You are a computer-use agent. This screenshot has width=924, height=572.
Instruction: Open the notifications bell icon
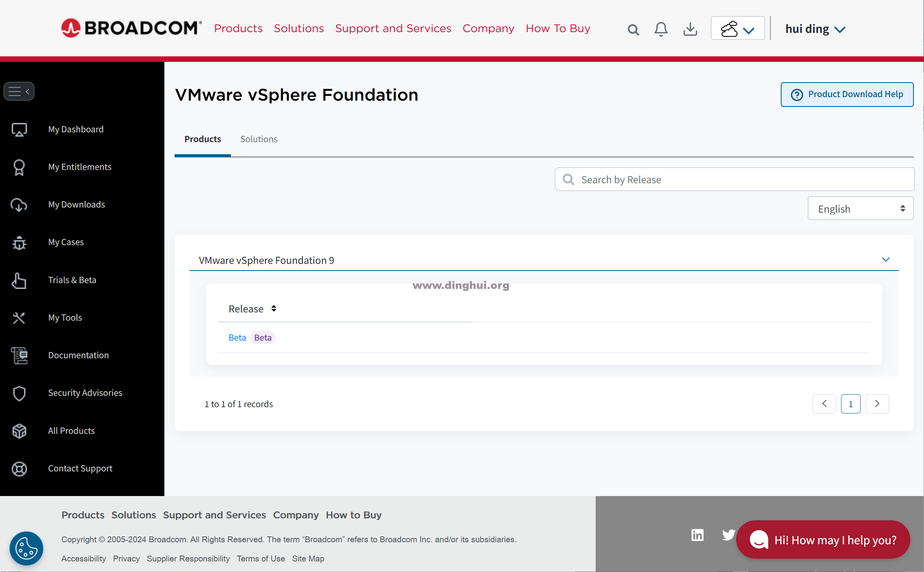tap(661, 29)
